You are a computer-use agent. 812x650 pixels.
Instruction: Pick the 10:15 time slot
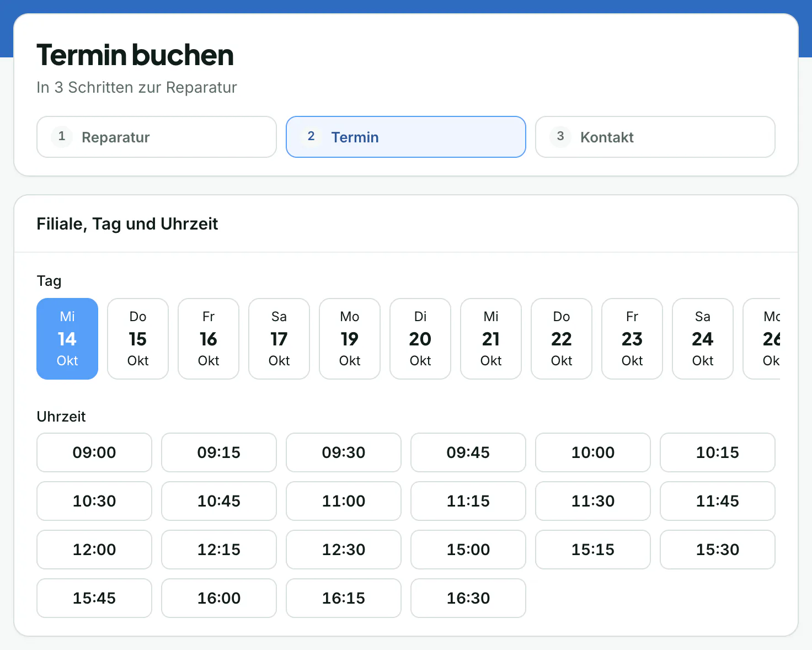718,452
